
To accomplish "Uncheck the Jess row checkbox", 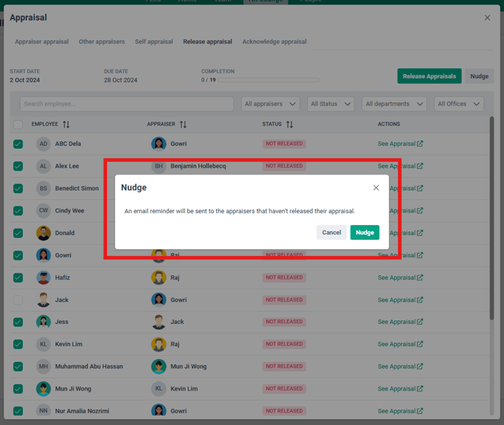I will pos(18,322).
